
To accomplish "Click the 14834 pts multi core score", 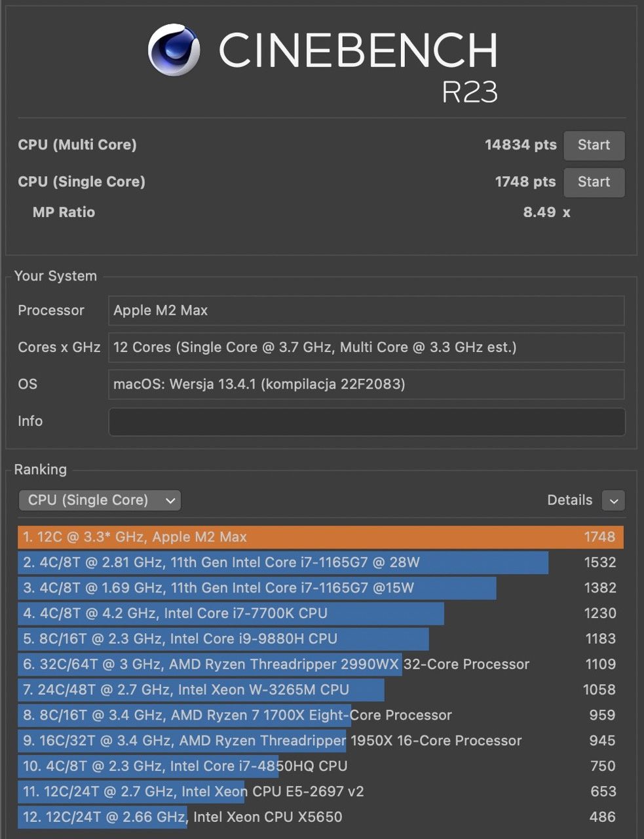I will (520, 145).
